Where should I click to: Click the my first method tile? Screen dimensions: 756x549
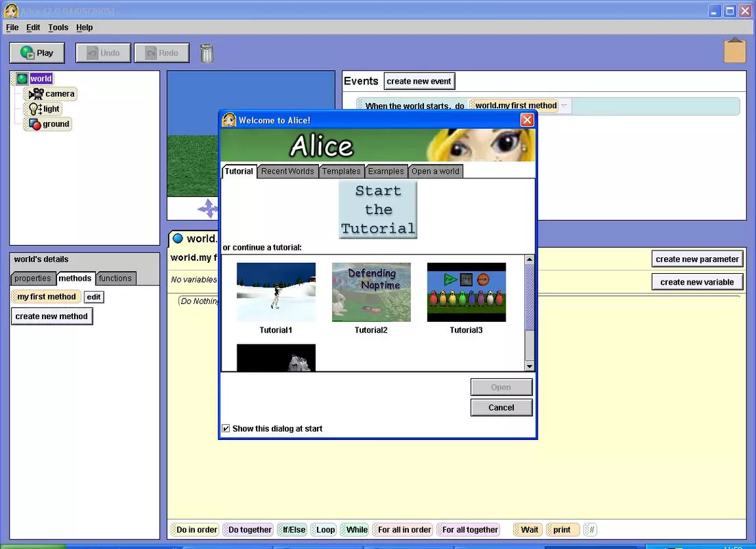click(46, 296)
